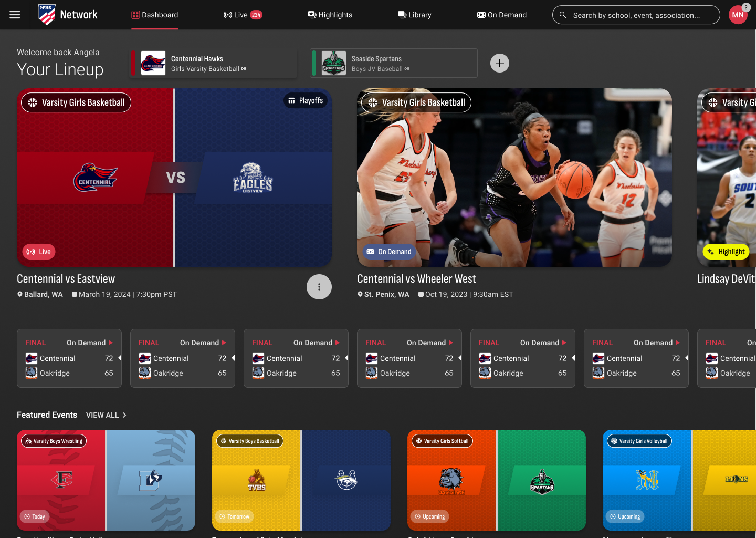
Task: Open Centennial vs Eastview game title
Action: click(66, 279)
